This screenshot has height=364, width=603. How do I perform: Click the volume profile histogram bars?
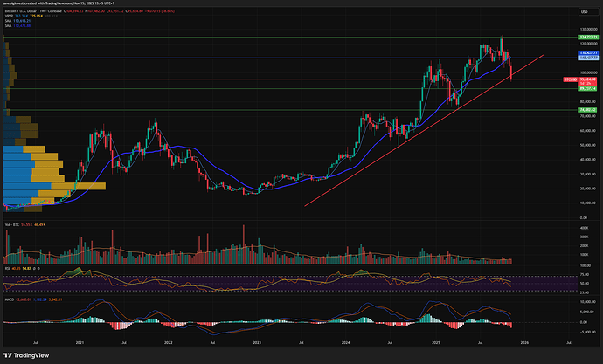[35, 166]
